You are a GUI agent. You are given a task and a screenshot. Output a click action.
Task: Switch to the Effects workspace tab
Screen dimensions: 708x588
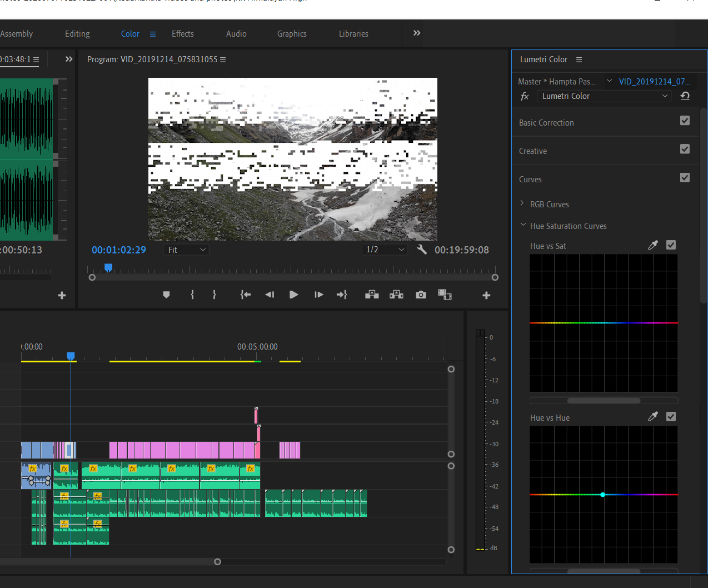coord(183,34)
